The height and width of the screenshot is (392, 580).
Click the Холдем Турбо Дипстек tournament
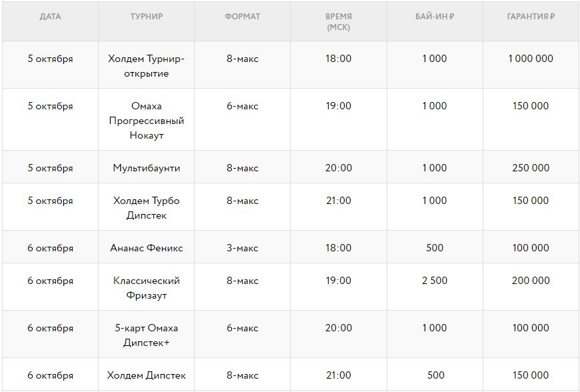[146, 208]
